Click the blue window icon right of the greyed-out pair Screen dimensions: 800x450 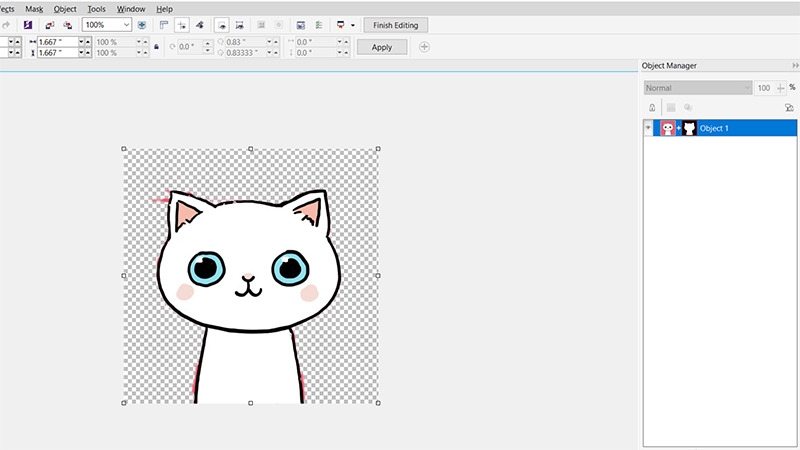coord(301,25)
